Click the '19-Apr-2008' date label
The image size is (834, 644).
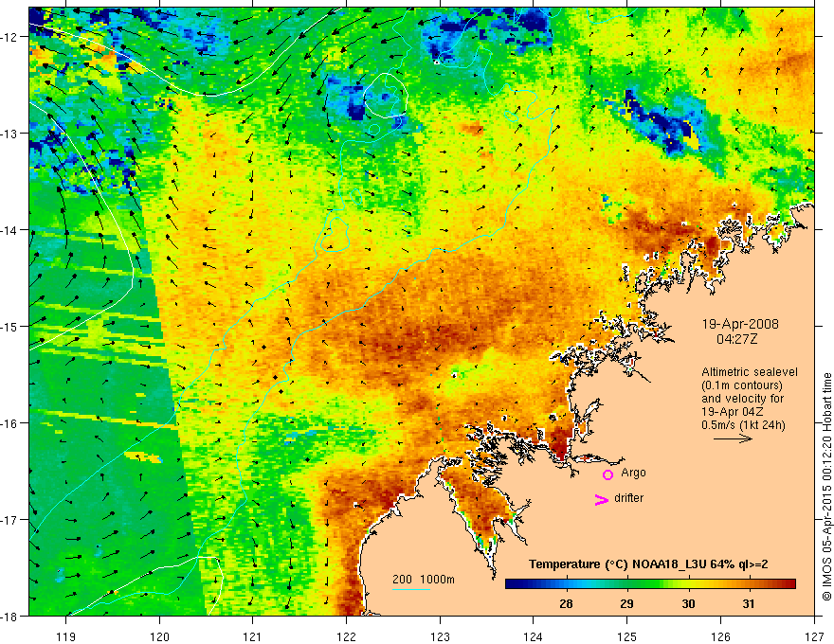point(740,324)
